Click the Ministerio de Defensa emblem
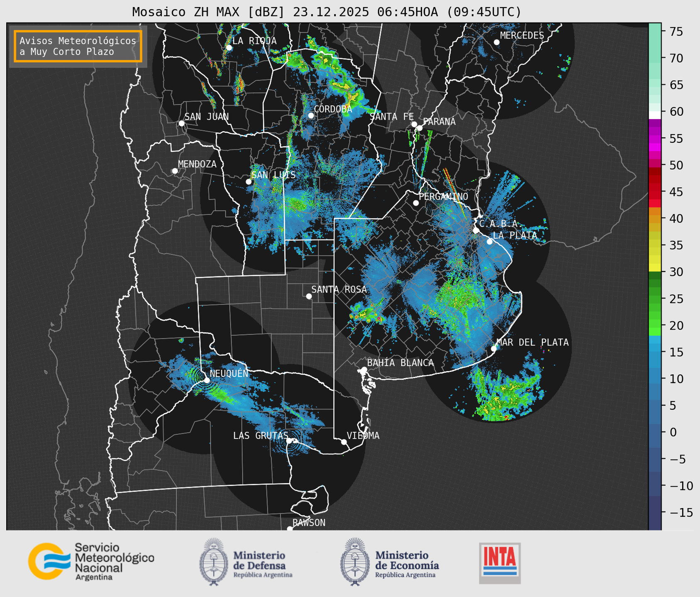Screen dimensions: 700x597 point(214,562)
